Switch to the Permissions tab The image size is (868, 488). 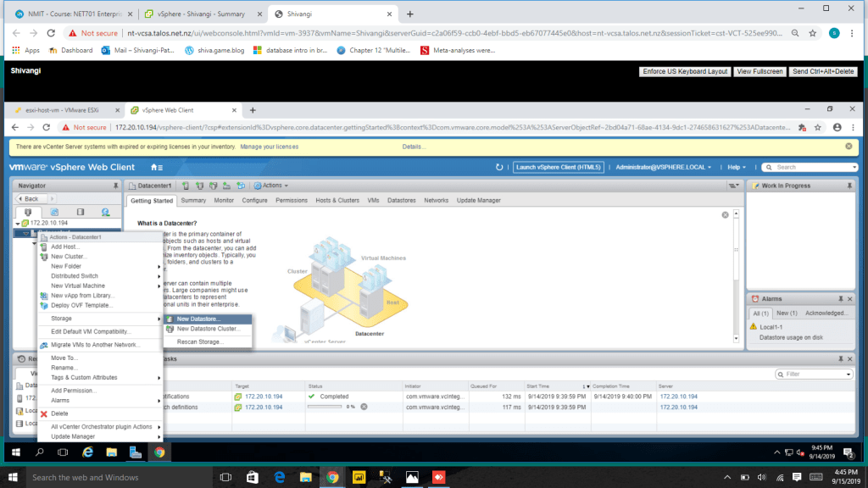click(291, 201)
